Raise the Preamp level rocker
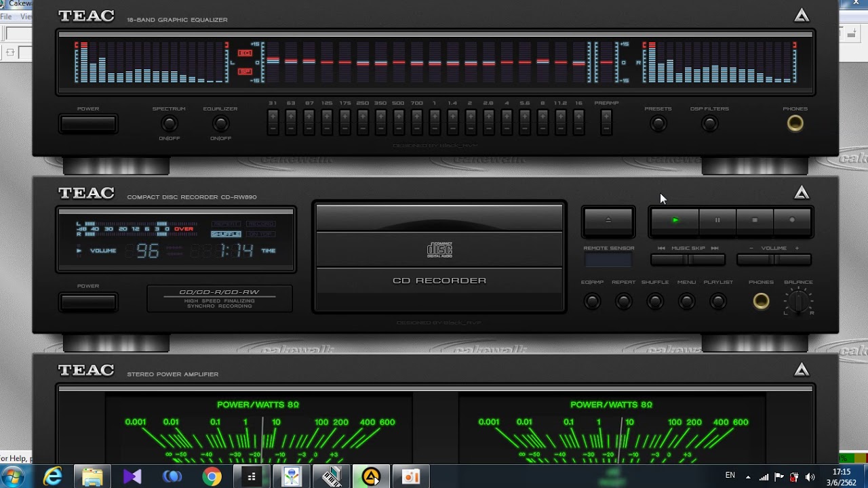The width and height of the screenshot is (868, 488). click(x=606, y=117)
